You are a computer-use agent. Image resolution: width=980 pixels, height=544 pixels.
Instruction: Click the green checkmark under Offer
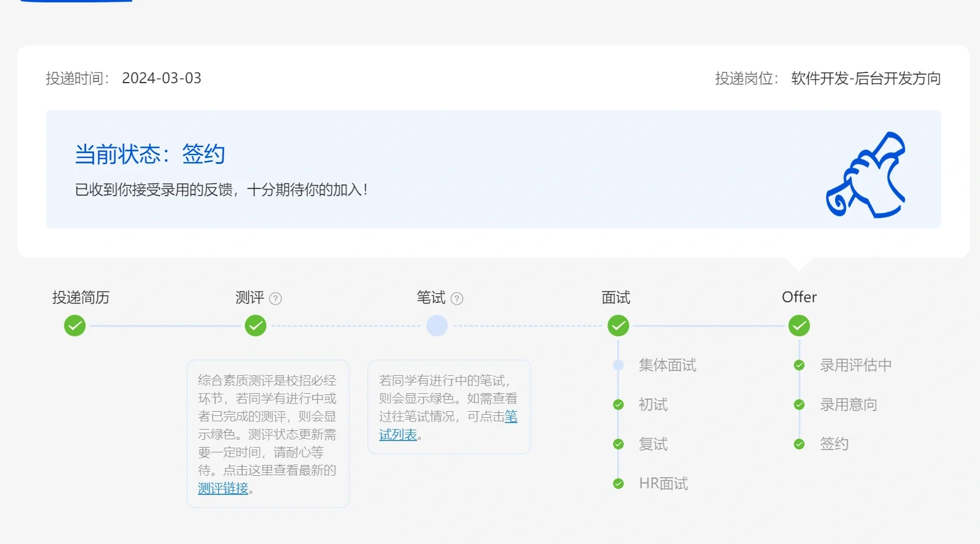[799, 326]
